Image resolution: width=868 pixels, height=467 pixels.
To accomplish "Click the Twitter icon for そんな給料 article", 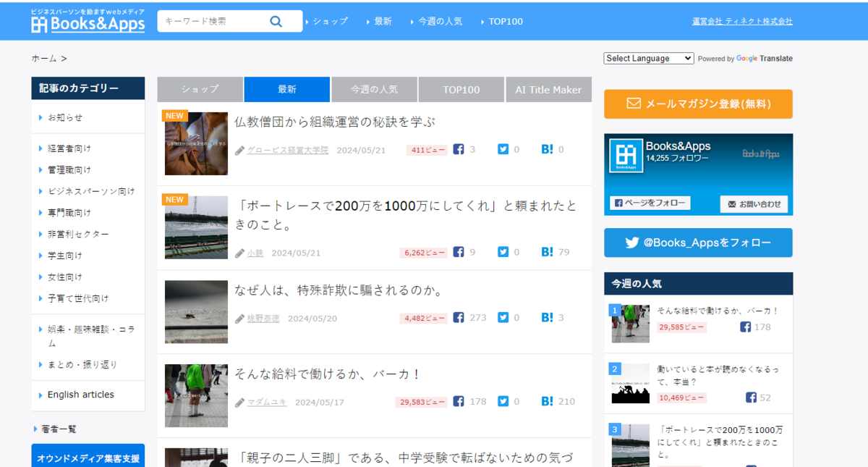I will pos(503,401).
